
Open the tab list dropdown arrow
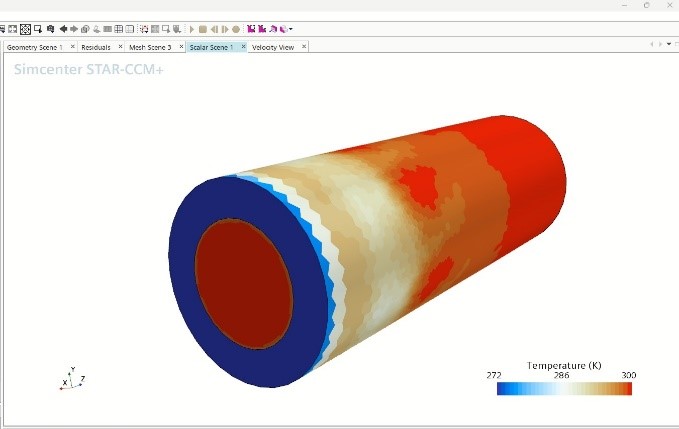coord(668,44)
